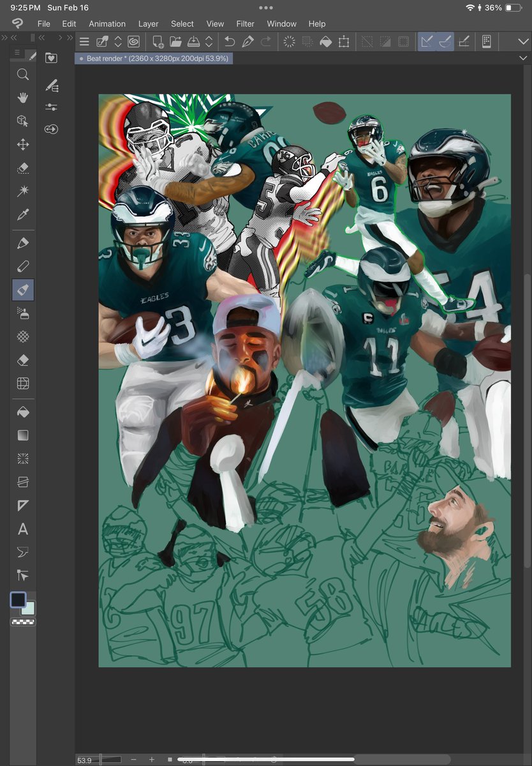Select the Gradient tool

point(23,435)
